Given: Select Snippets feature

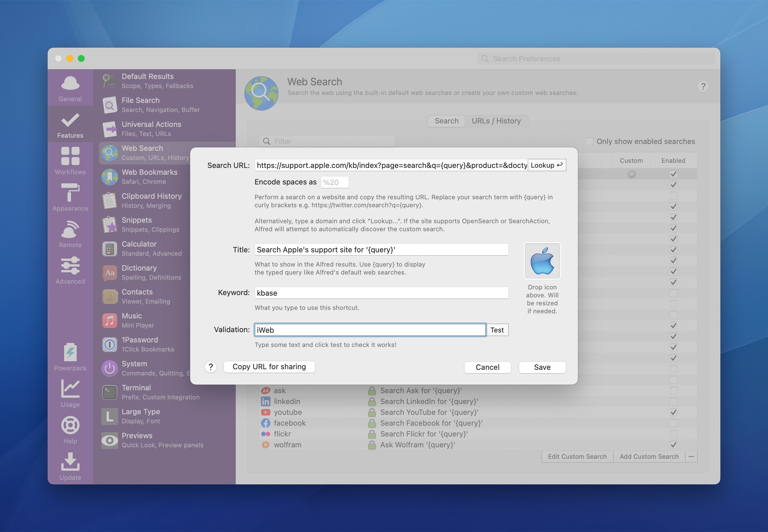Looking at the screenshot, I should [144, 225].
